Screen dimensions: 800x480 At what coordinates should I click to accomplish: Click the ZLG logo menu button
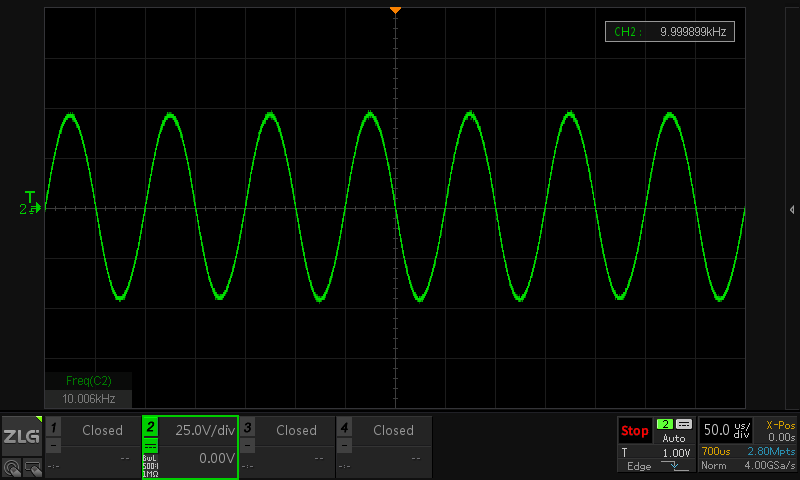pos(21,436)
